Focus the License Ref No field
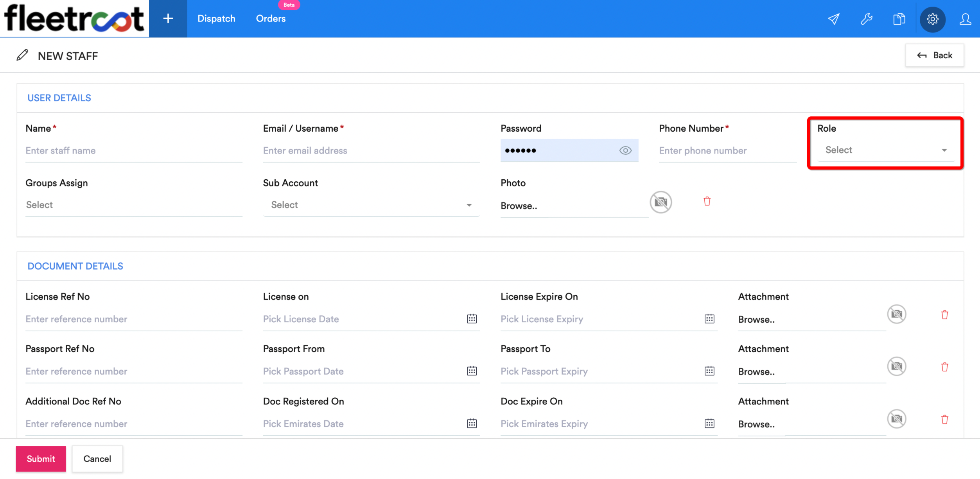This screenshot has width=980, height=479. (134, 319)
